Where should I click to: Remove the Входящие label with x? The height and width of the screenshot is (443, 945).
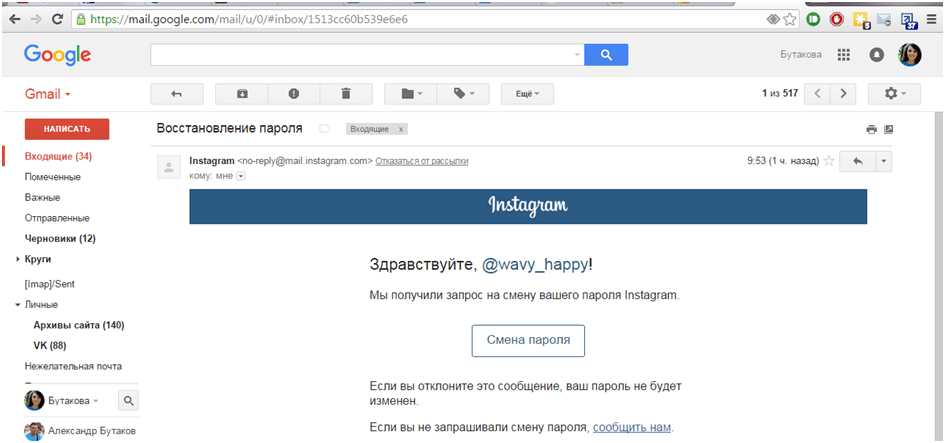click(x=400, y=129)
